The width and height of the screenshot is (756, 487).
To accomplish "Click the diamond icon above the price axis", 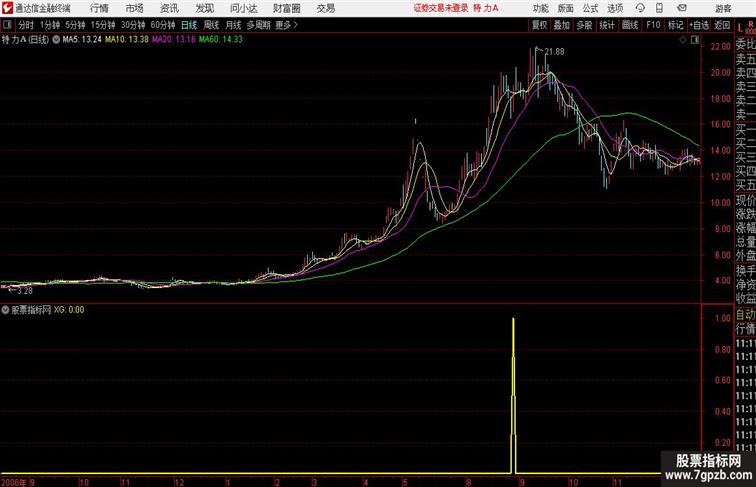I will click(683, 40).
